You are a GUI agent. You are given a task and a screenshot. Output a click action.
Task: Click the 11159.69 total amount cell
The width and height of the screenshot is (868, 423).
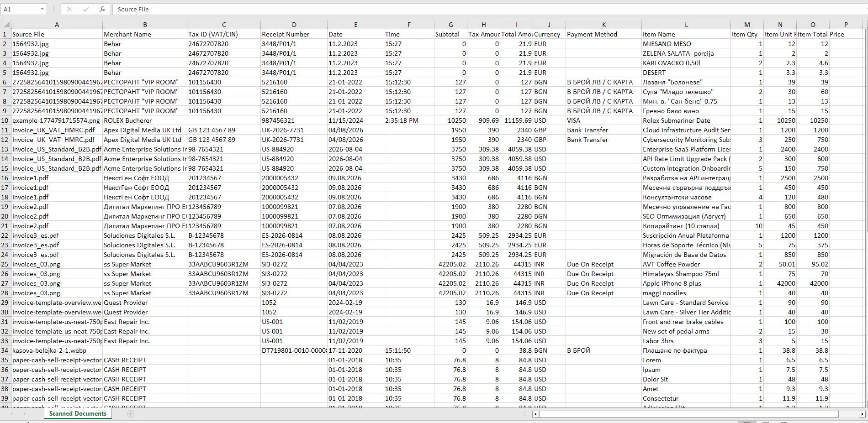click(517, 120)
